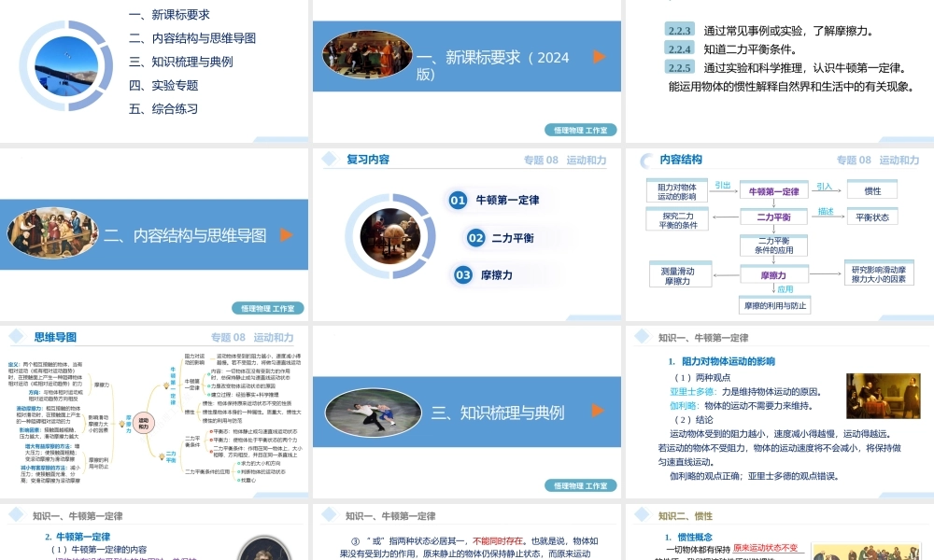
Task: Click diamond icon beside 知识二、惯性 heading
Action: pyautogui.click(x=643, y=515)
